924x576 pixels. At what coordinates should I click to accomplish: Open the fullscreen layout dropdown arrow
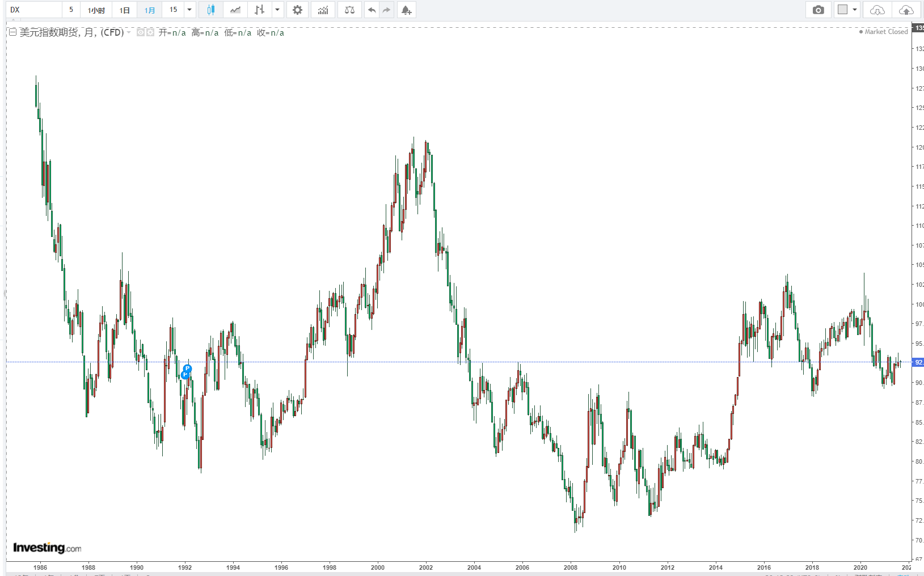[855, 10]
